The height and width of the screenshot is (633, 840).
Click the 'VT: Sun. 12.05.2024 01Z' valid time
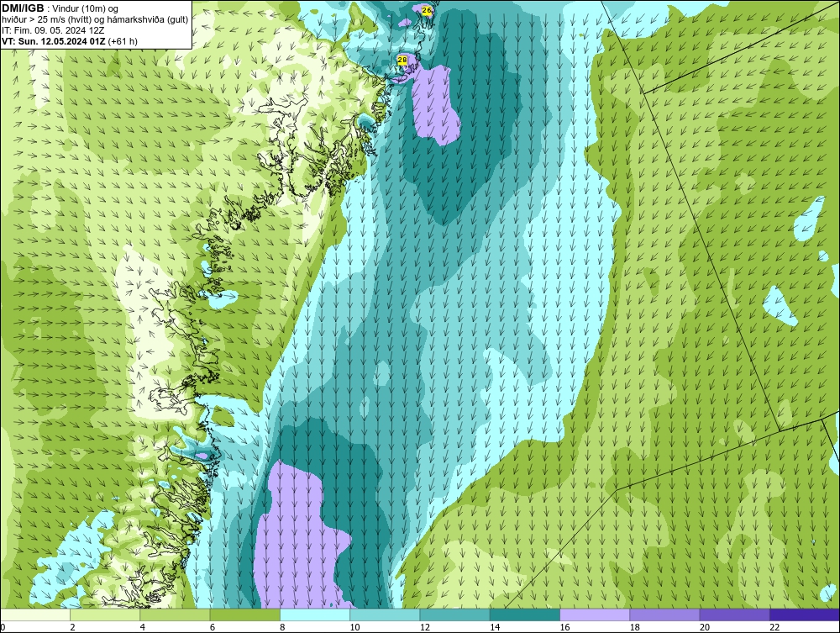point(54,41)
